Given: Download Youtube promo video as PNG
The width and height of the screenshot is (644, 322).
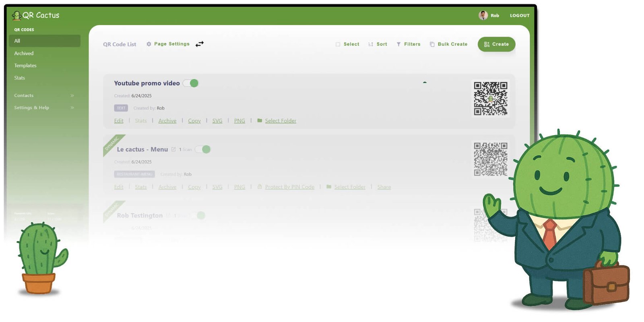Looking at the screenshot, I should (239, 121).
